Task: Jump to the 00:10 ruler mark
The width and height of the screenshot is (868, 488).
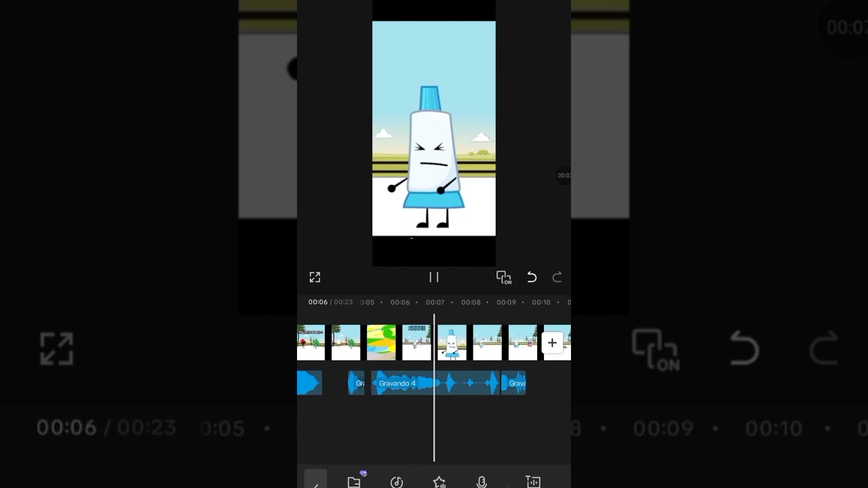Action: [541, 302]
